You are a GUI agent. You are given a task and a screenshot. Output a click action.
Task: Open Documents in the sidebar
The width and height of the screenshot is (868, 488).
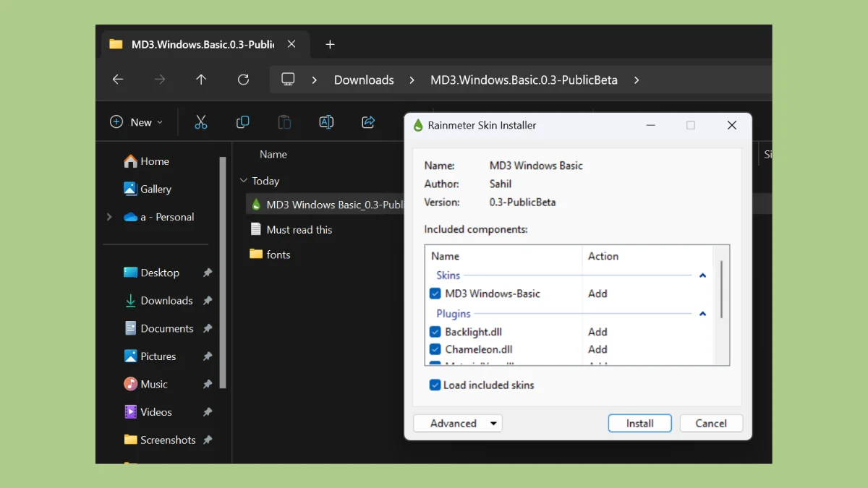(x=158, y=328)
